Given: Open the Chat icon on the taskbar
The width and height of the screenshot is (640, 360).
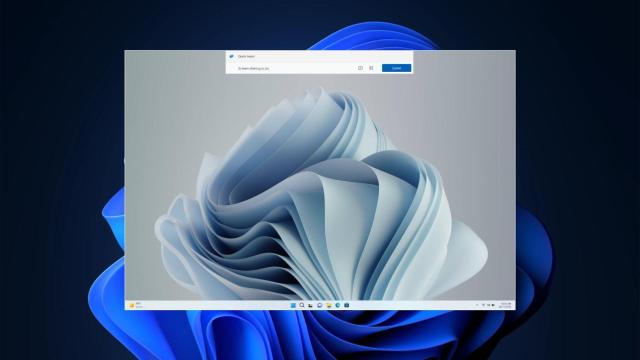Looking at the screenshot, I should (320, 305).
